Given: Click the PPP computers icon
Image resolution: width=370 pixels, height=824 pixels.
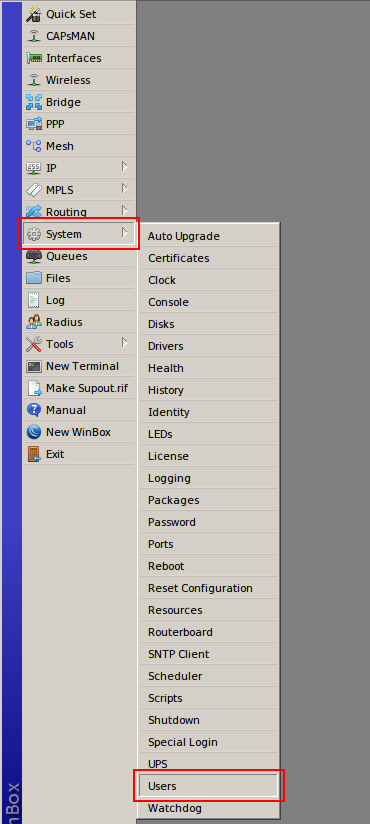Looking at the screenshot, I should pos(34,125).
